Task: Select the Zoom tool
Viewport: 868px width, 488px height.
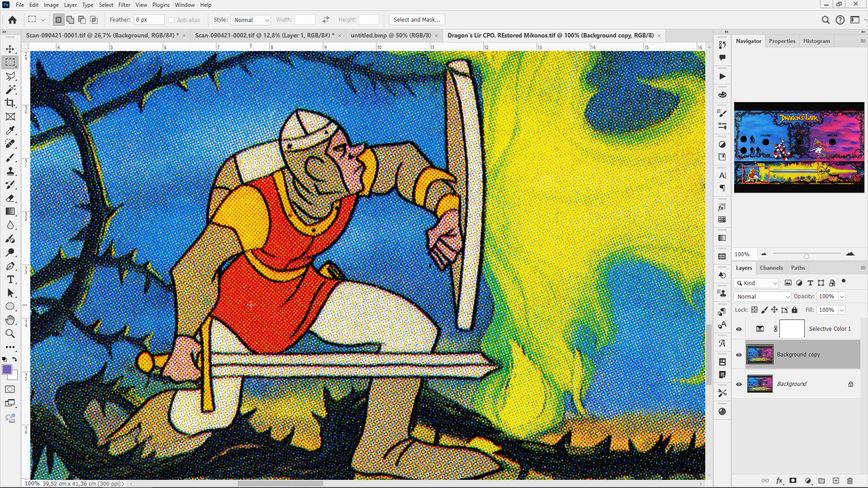Action: point(10,333)
